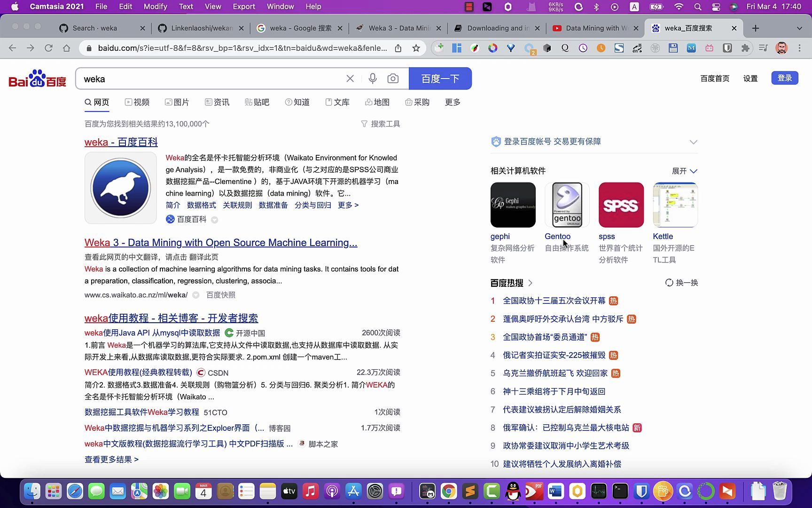This screenshot has height=508, width=812.
Task: Reload the page
Action: click(x=48, y=48)
